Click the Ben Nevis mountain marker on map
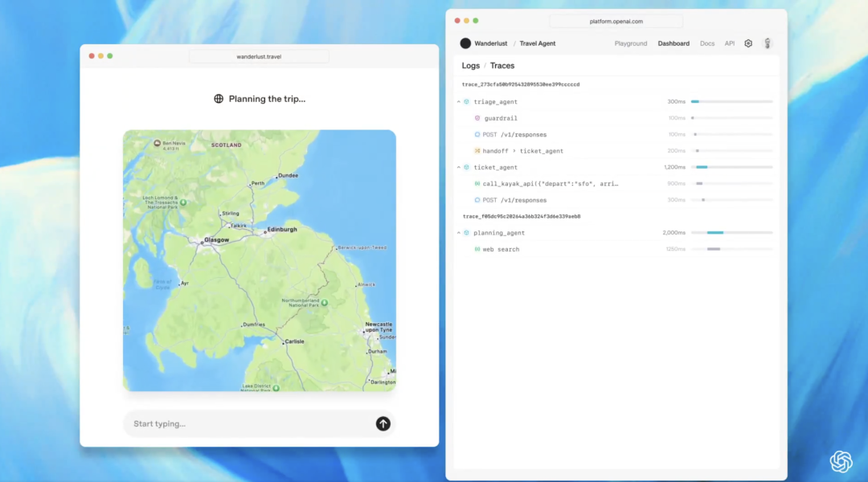 point(158,143)
